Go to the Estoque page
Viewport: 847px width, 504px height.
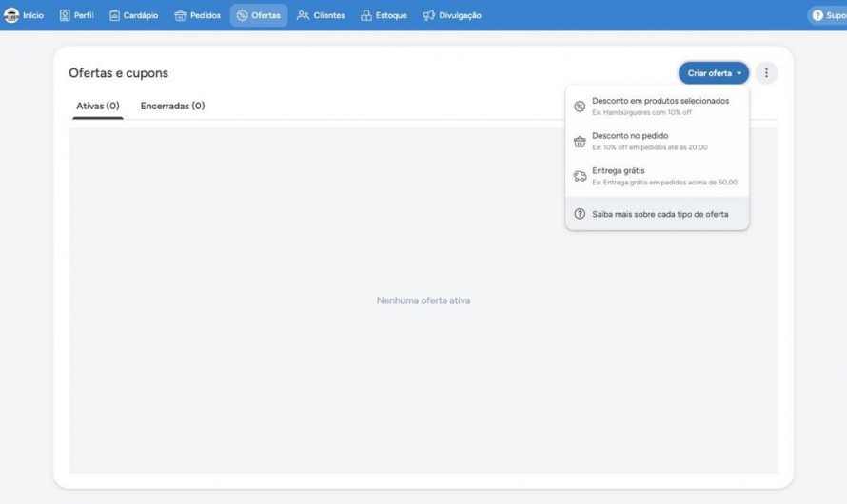[384, 15]
